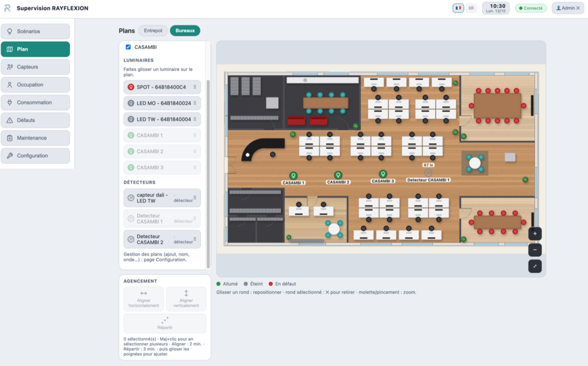Select the SPOT - 64B18400C4 luminaire

coord(162,87)
